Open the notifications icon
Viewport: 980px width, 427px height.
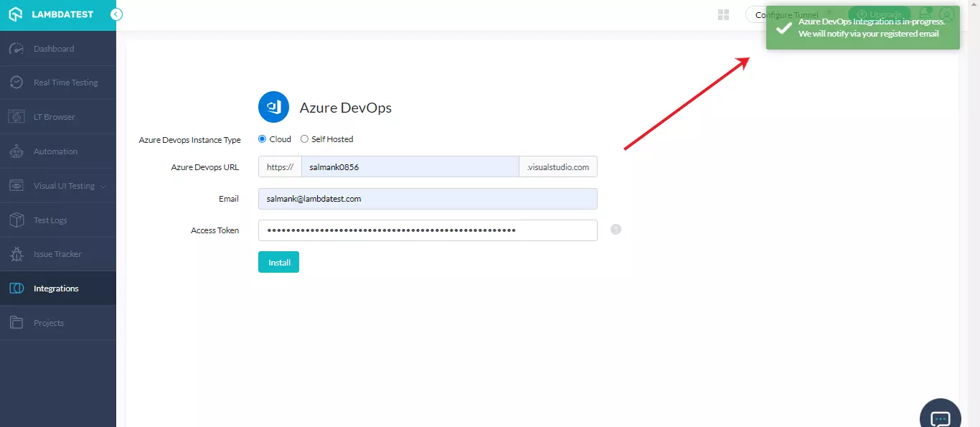[x=924, y=14]
